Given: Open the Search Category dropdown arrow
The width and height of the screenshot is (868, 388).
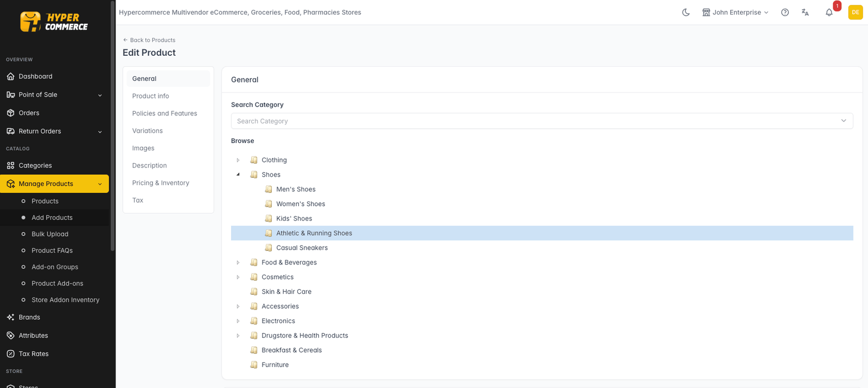Looking at the screenshot, I should (844, 121).
